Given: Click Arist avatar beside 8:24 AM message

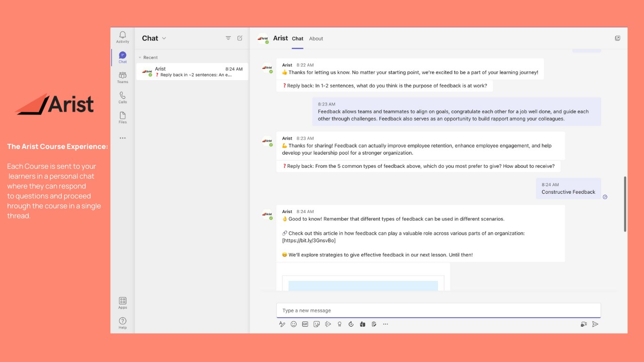Looking at the screenshot, I should [267, 214].
